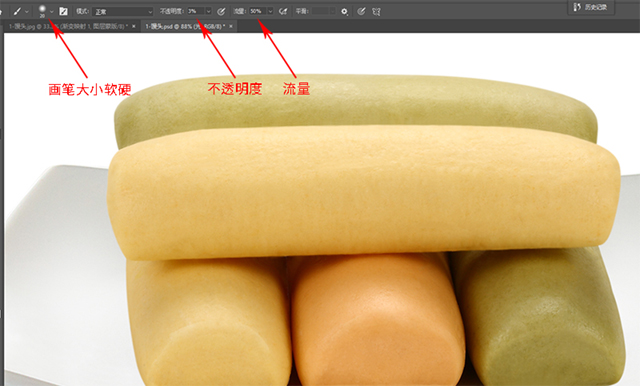The width and height of the screenshot is (640, 386).
Task: Open the opacity slider dropdown arrow
Action: pos(209,11)
